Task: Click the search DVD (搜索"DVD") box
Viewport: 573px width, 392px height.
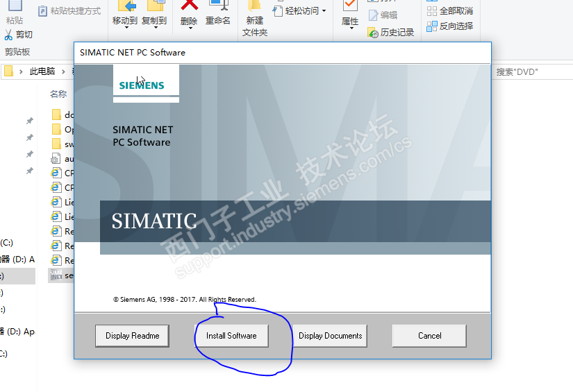Action: pos(532,72)
